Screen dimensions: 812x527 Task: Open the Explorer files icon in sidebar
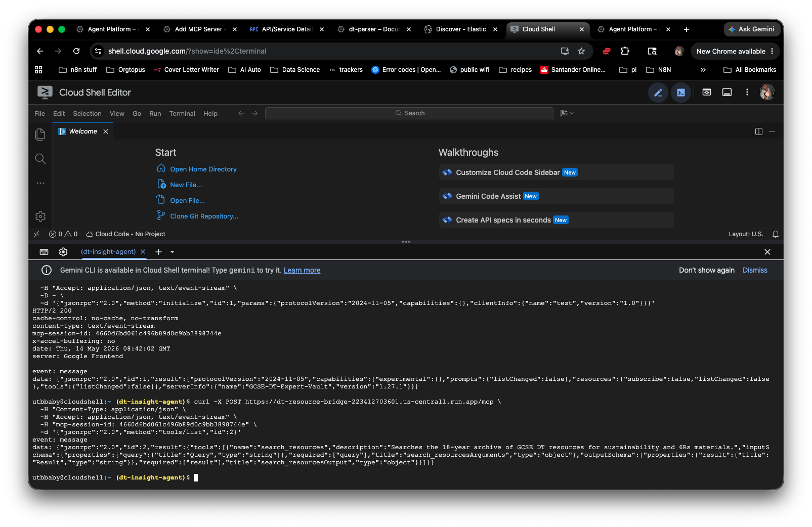(40, 134)
